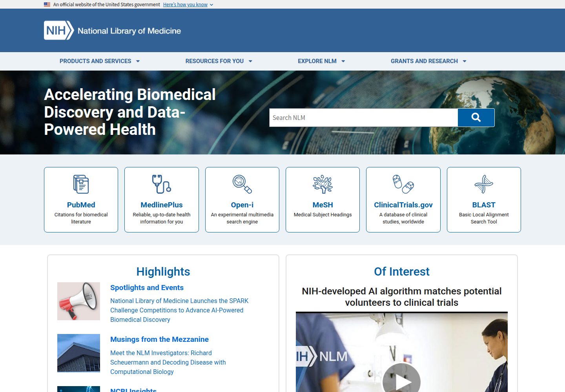Image resolution: width=565 pixels, height=392 pixels.
Task: Click the ClinicalTrials.gov pills icon
Action: click(x=403, y=184)
